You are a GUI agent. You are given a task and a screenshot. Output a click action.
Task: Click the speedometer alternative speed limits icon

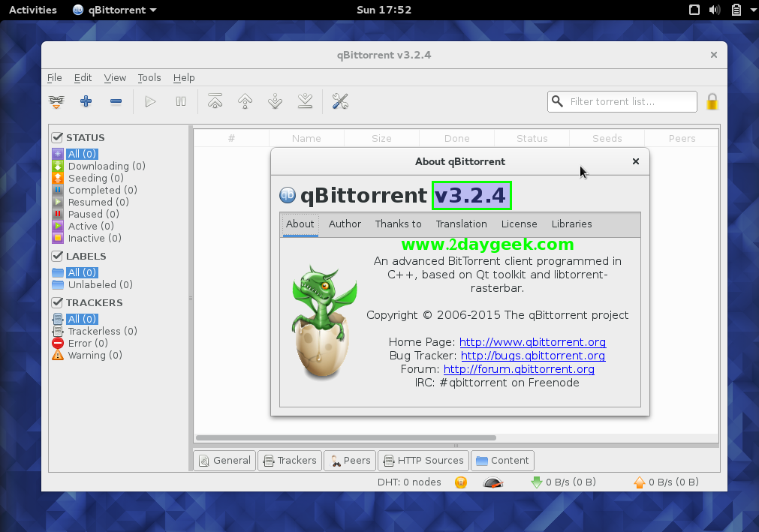click(493, 482)
